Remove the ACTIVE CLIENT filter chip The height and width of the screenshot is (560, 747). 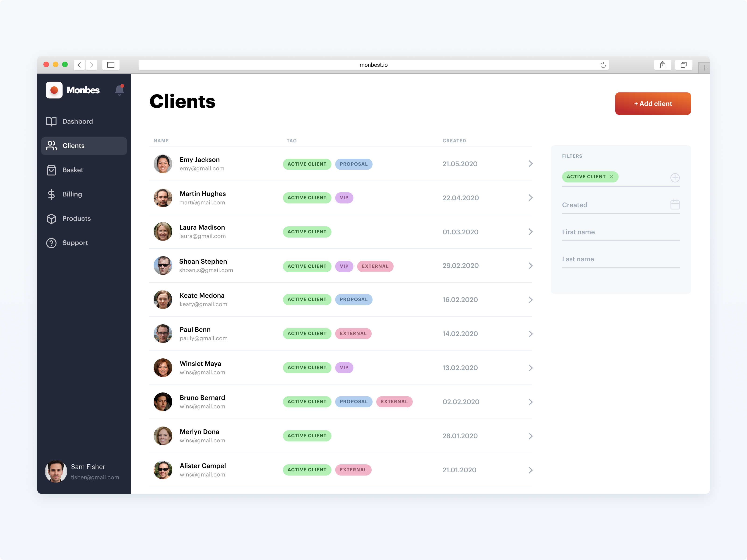pyautogui.click(x=611, y=177)
